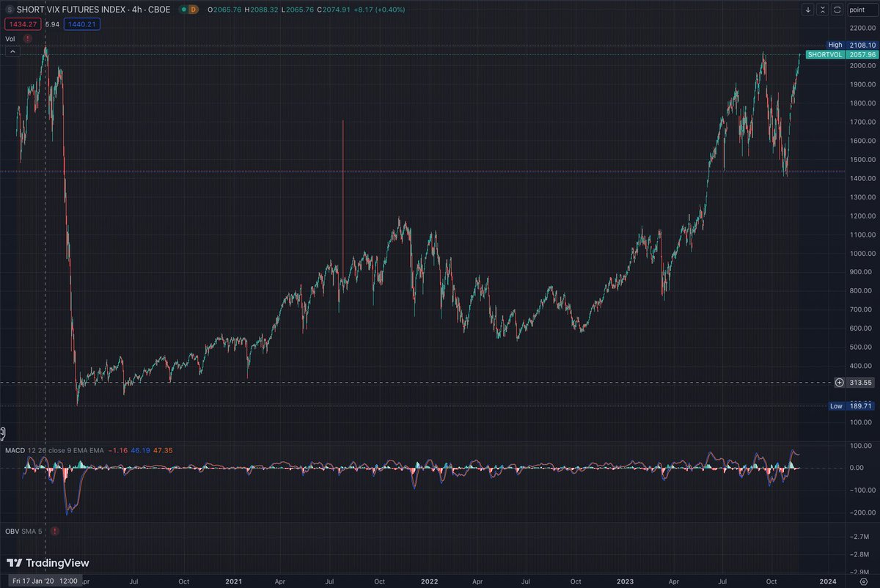Click the bracket icon at left chart edge
Image resolution: width=880 pixels, height=588 pixels.
click(2, 433)
